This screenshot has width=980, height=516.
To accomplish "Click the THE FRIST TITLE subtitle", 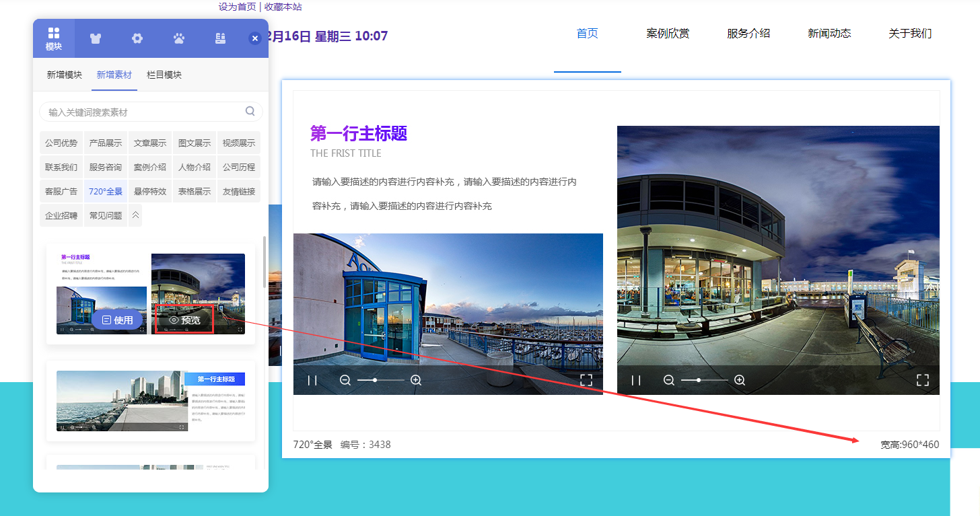I will click(x=346, y=153).
